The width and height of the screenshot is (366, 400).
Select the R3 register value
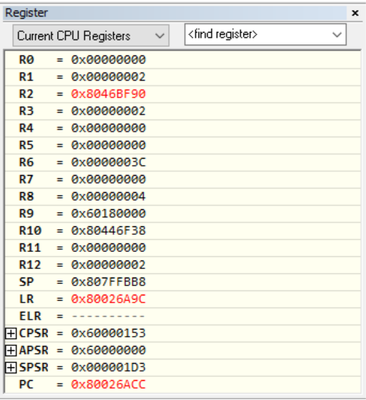(x=108, y=111)
